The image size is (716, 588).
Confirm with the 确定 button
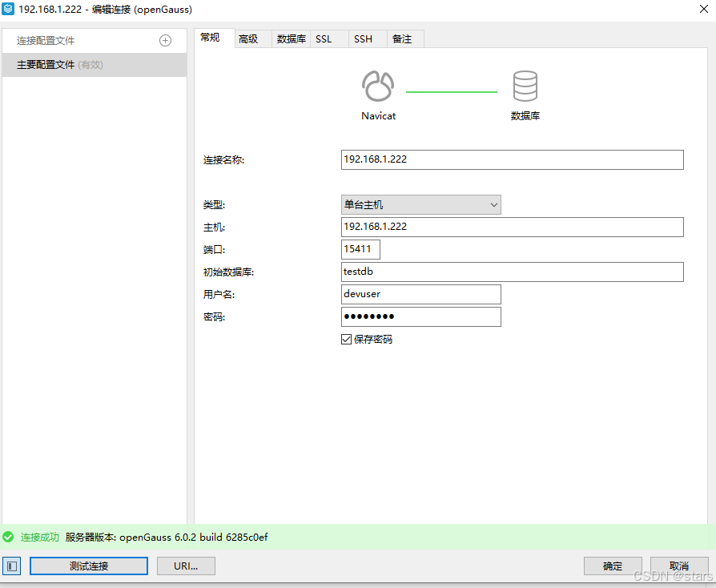[x=613, y=566]
